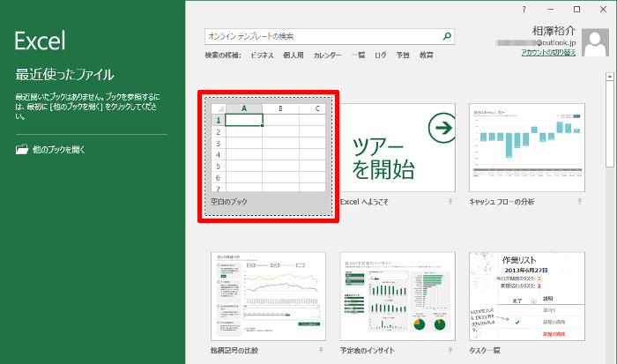The image size is (617, 364).
Task: Select the 教育 suggested search
Action: 426,56
